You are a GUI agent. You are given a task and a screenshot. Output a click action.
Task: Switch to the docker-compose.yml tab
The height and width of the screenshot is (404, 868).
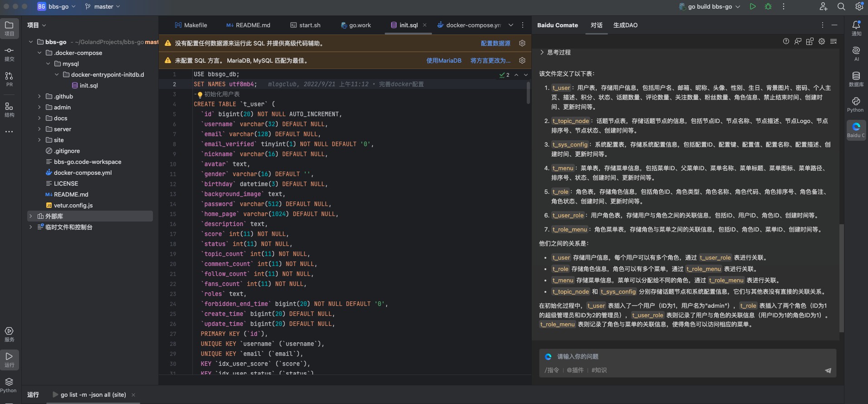pos(469,25)
